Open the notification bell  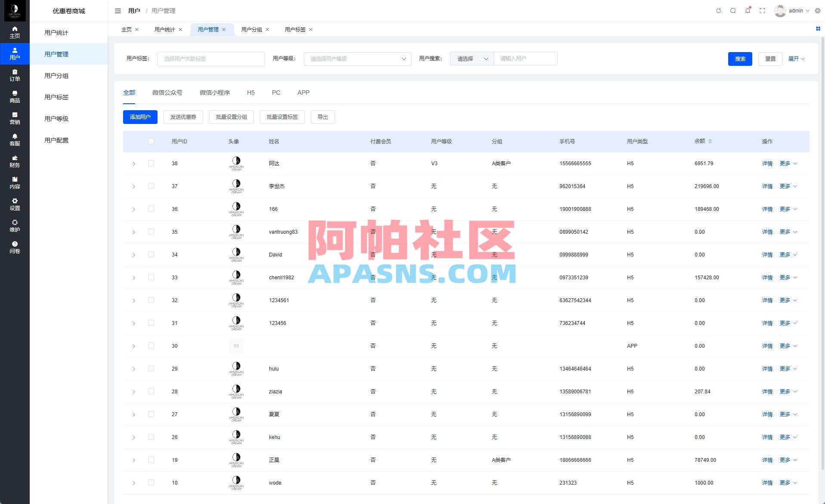(x=747, y=11)
